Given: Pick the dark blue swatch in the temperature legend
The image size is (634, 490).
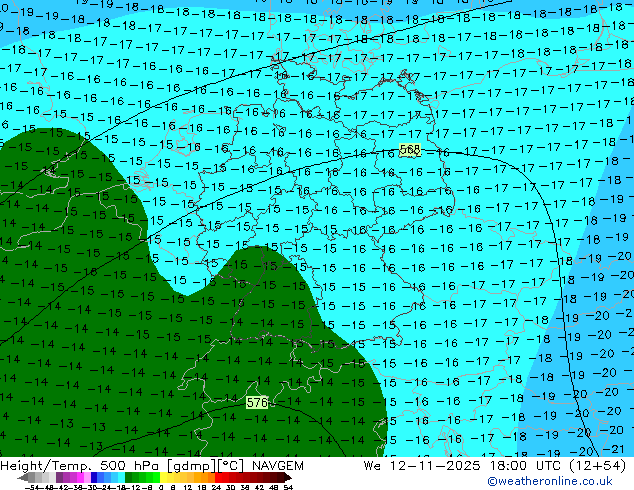Looking at the screenshot, I should [x=94, y=477].
